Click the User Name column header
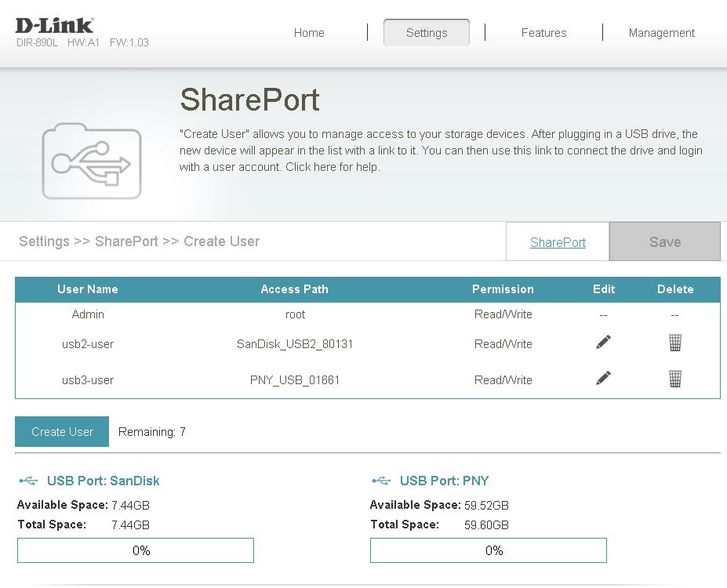 click(88, 289)
